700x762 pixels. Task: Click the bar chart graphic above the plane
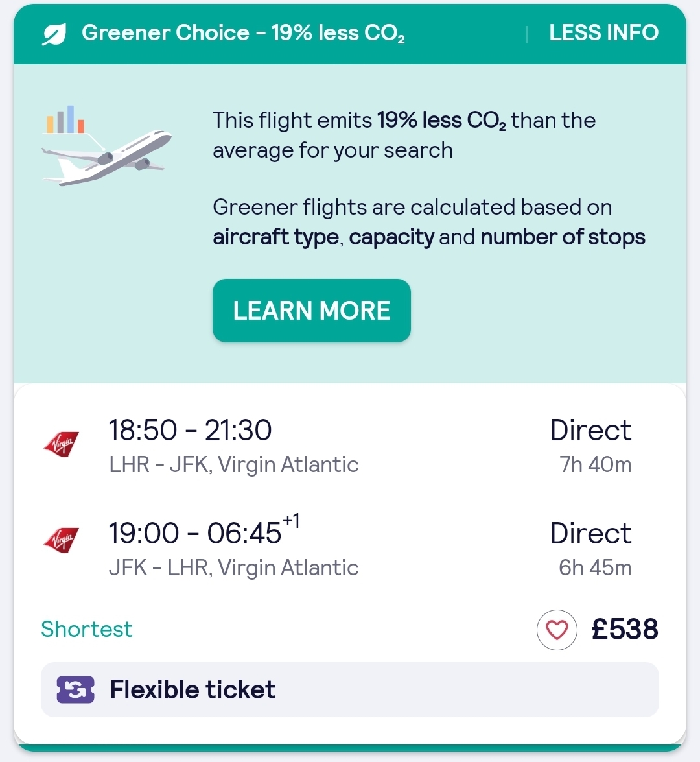(65, 119)
